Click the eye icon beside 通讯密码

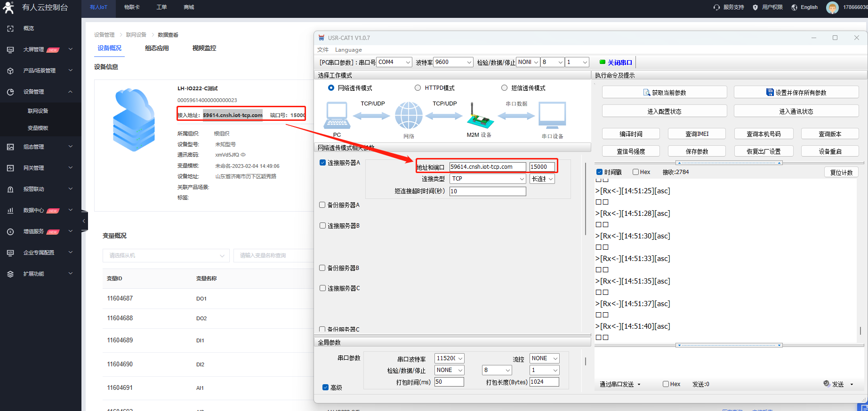[x=243, y=155]
